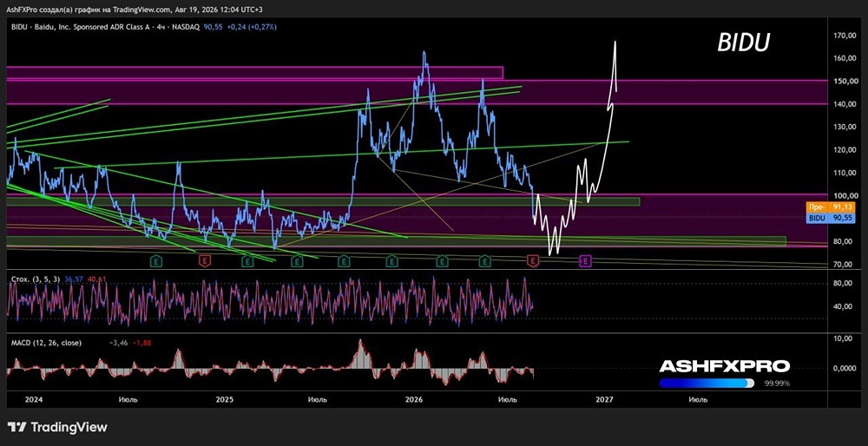Click the 170,00 price axis label
This screenshot has width=868, height=446.
tap(845, 36)
